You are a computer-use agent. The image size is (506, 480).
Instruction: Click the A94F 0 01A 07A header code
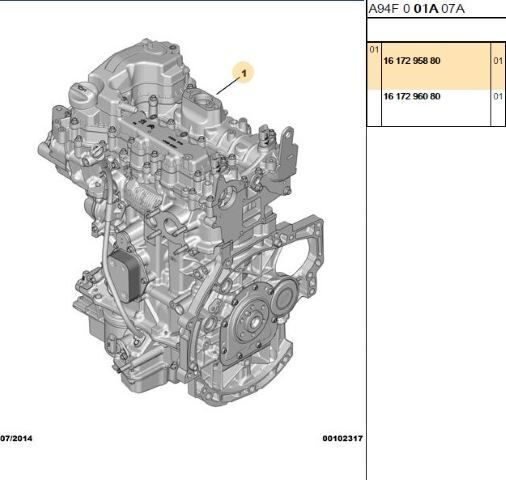416,9
